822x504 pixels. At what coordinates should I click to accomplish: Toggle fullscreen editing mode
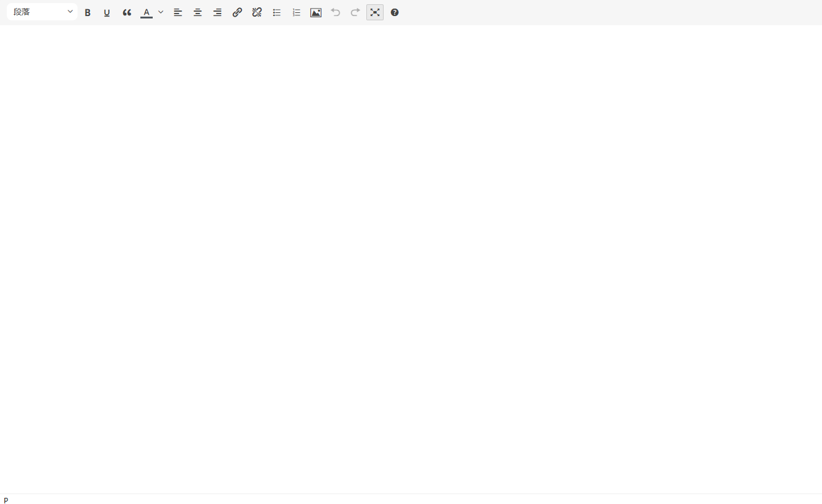tap(375, 12)
